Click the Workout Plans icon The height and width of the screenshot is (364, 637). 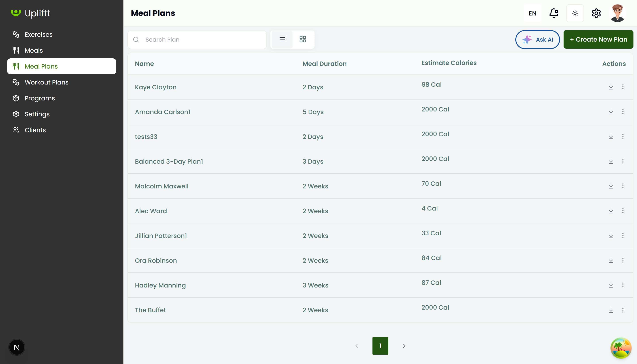[x=16, y=82]
